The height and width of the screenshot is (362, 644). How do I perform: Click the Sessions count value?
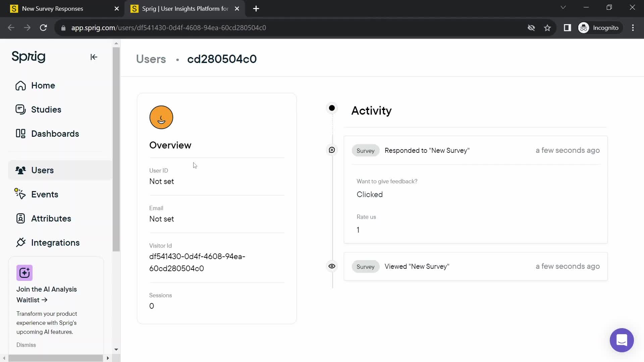click(152, 306)
